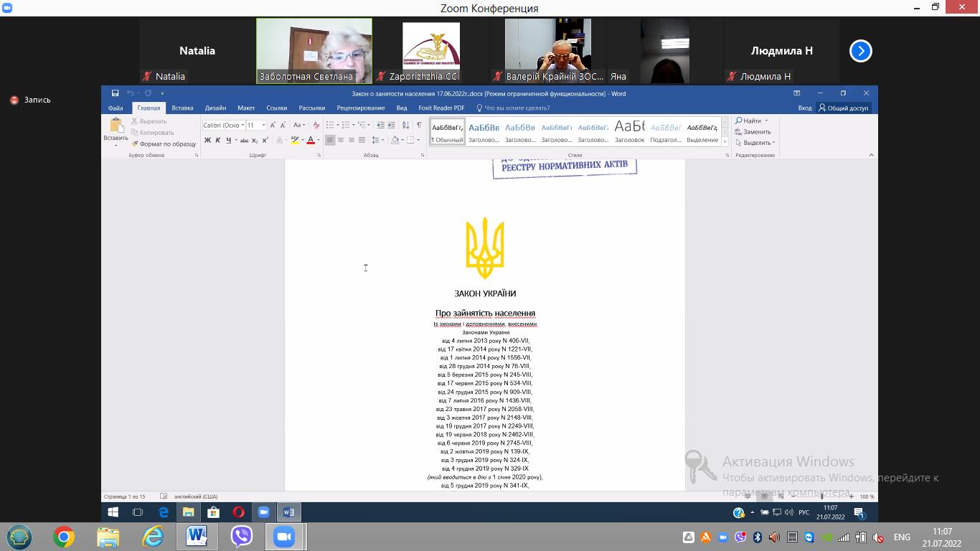The height and width of the screenshot is (551, 980).
Task: Align text left in paragraph group
Action: tap(330, 140)
